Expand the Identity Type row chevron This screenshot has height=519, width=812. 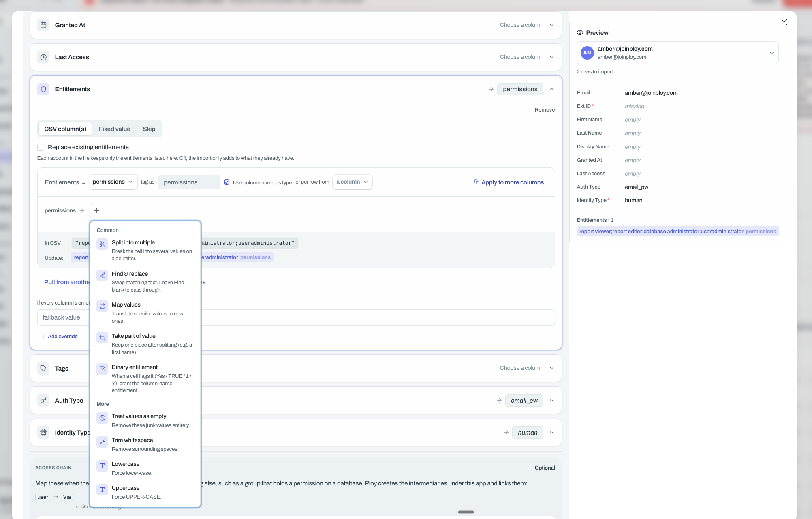pos(551,433)
